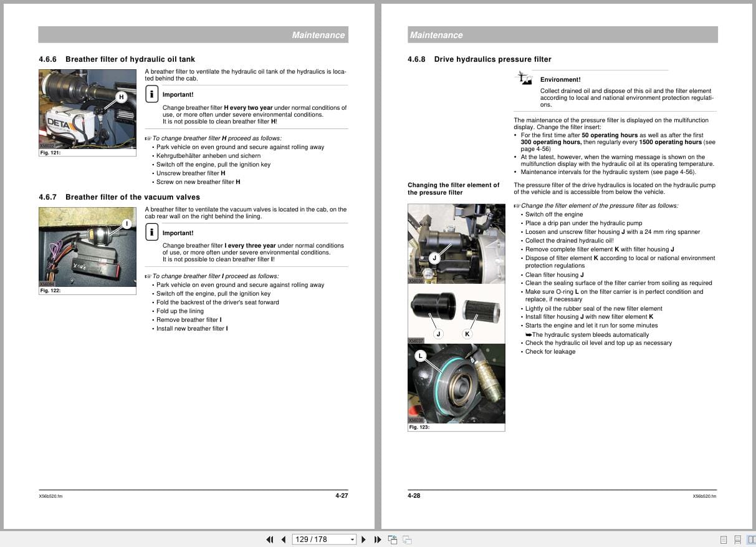Click 'Place a drip pan under the hydraulic pump'
Screen dimensions: 756x547
coord(583,223)
